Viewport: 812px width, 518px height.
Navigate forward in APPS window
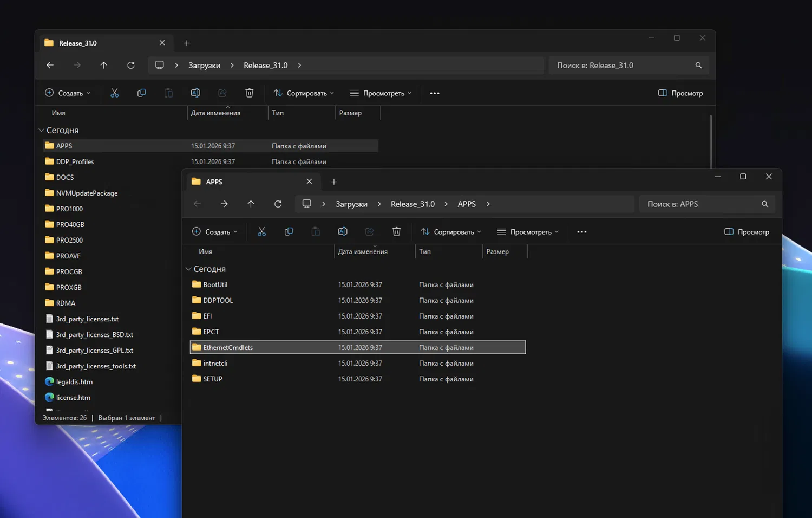click(x=224, y=204)
